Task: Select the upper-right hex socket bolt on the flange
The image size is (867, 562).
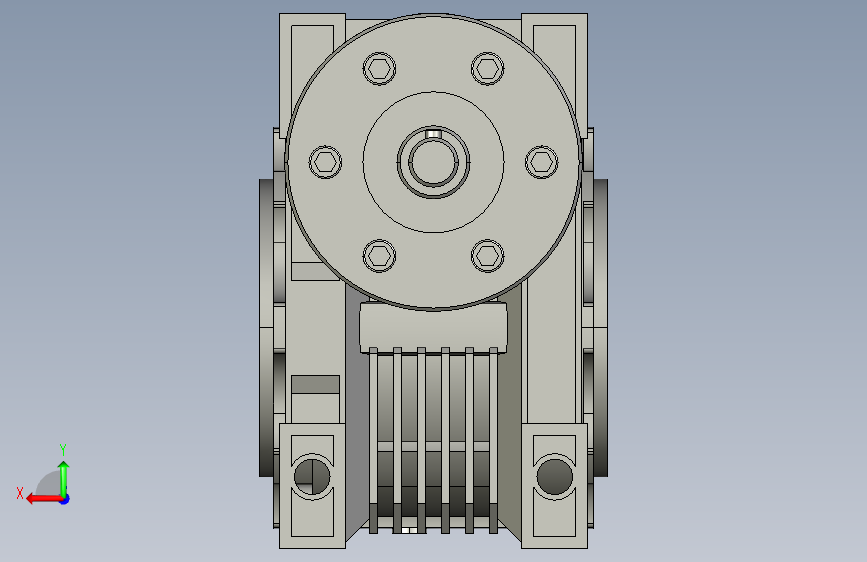Action: coord(487,69)
